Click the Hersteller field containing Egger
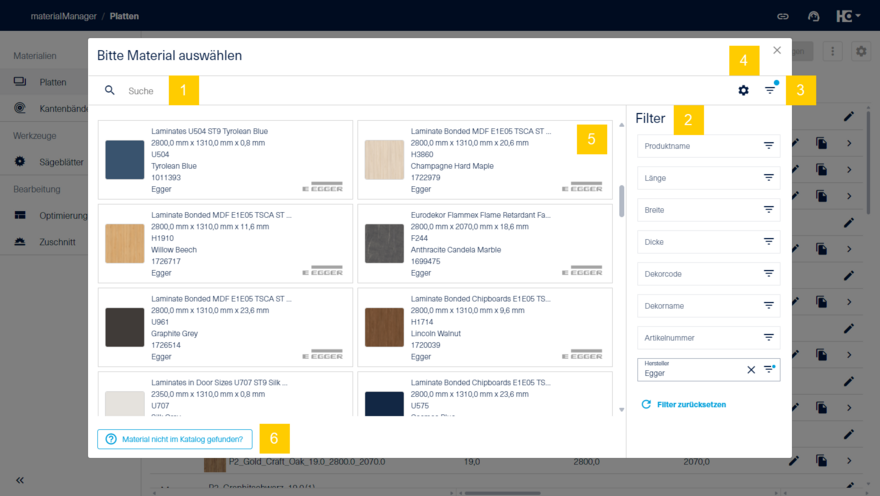Viewport: 880px width, 496px height. (x=708, y=370)
